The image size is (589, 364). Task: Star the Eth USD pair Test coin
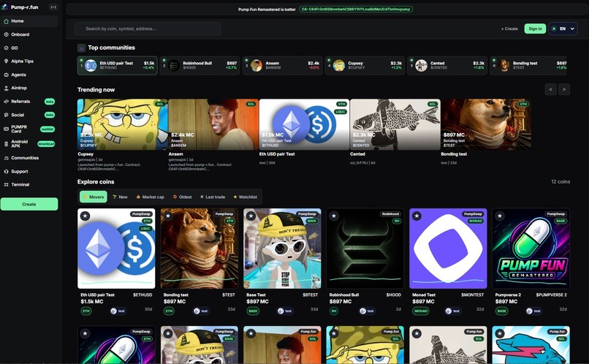click(x=85, y=216)
